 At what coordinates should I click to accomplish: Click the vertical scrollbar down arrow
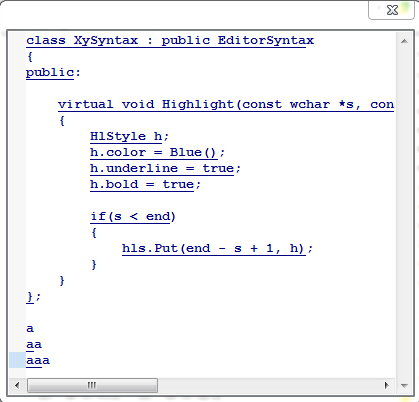(x=404, y=386)
